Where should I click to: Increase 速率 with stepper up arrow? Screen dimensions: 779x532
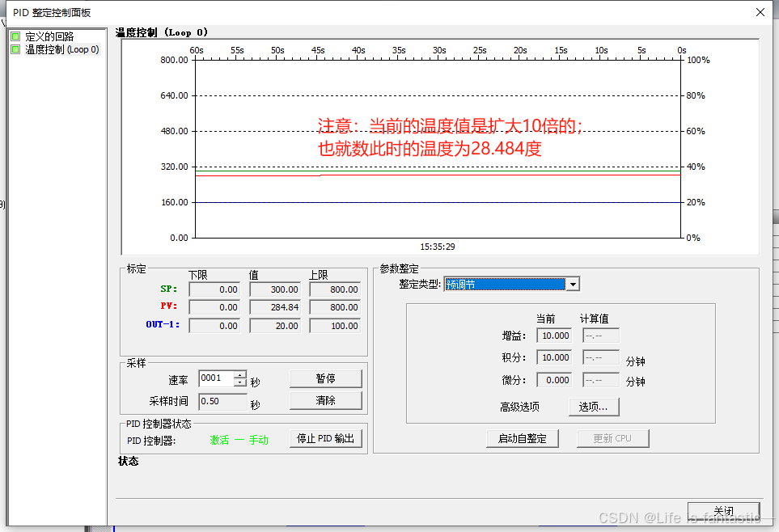pyautogui.click(x=240, y=374)
